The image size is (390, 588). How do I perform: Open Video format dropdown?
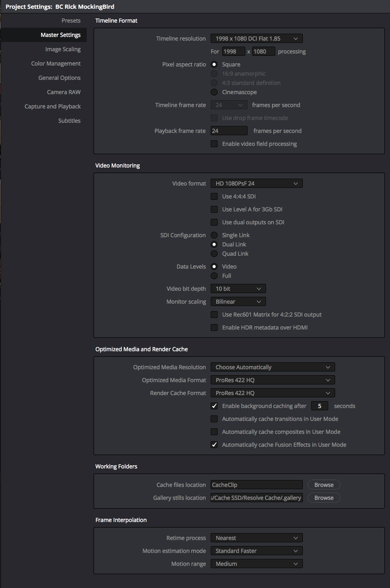tap(257, 184)
